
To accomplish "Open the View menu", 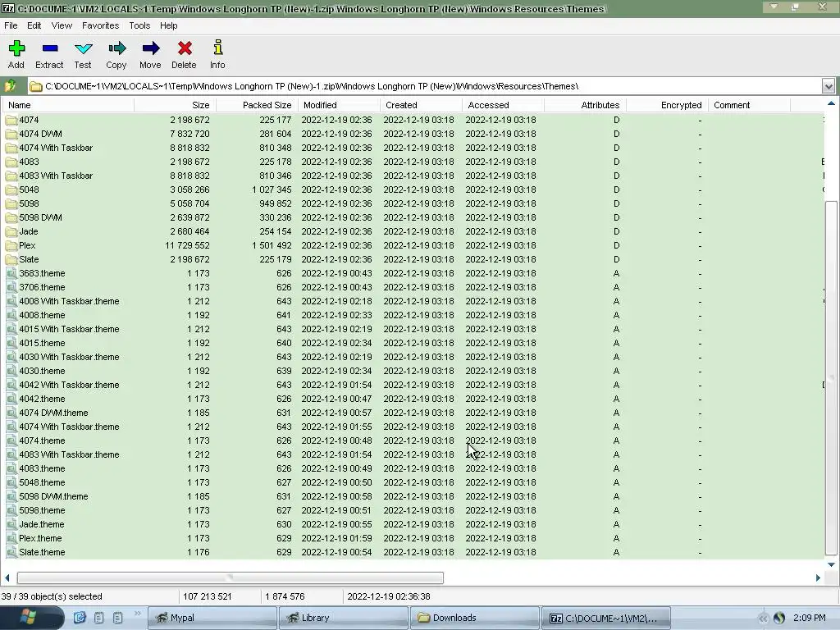I will pos(62,25).
